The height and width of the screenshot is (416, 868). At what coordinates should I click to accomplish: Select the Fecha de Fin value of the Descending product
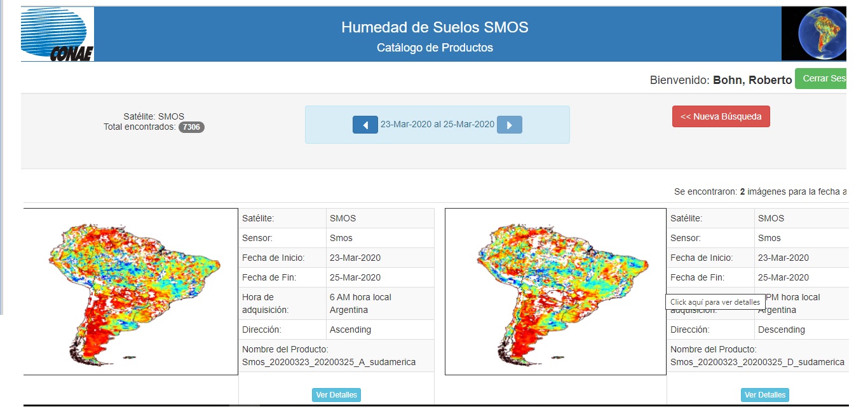coord(801,277)
